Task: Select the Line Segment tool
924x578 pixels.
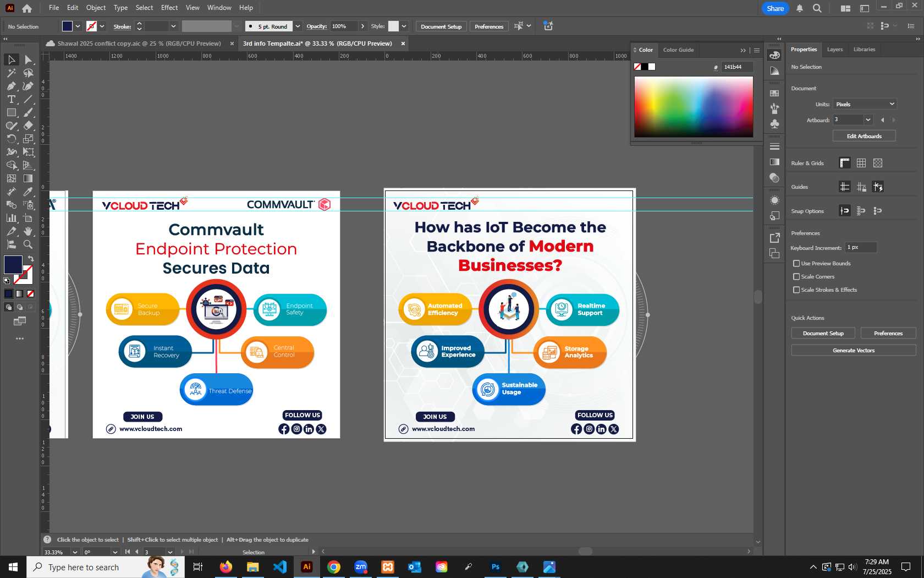Action: pos(28,99)
